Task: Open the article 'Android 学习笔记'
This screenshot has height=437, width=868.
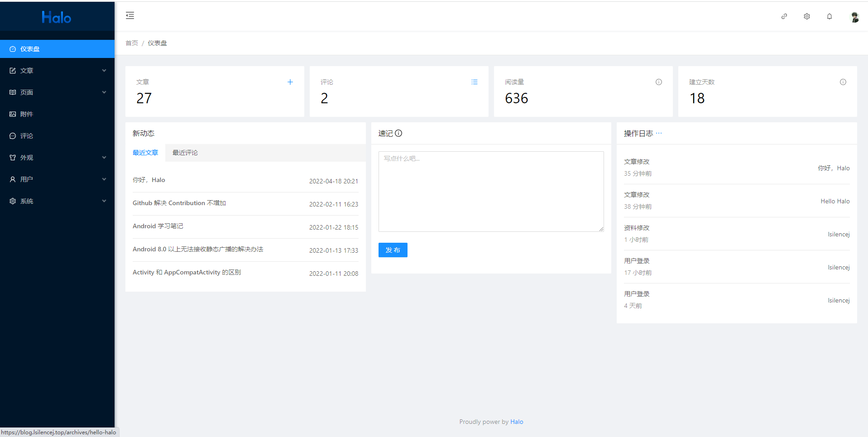Action: coord(158,226)
